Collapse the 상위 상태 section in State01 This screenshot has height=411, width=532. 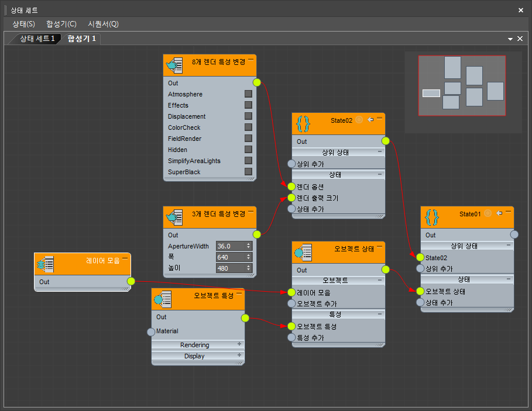coord(508,245)
